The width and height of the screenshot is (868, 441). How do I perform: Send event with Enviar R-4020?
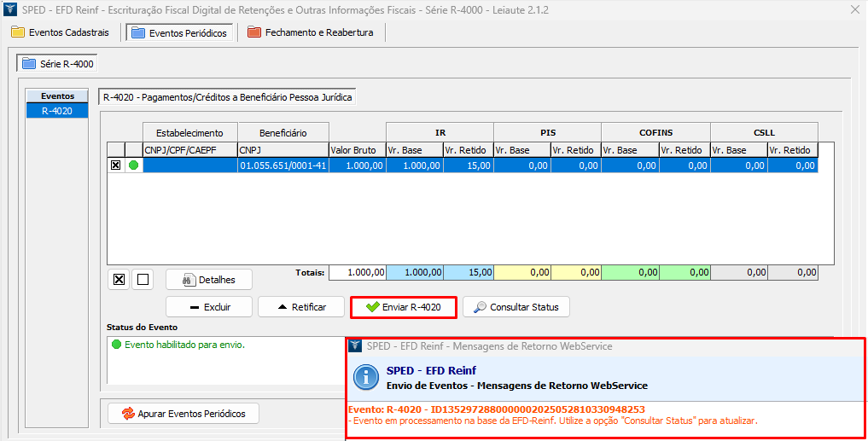click(x=403, y=307)
